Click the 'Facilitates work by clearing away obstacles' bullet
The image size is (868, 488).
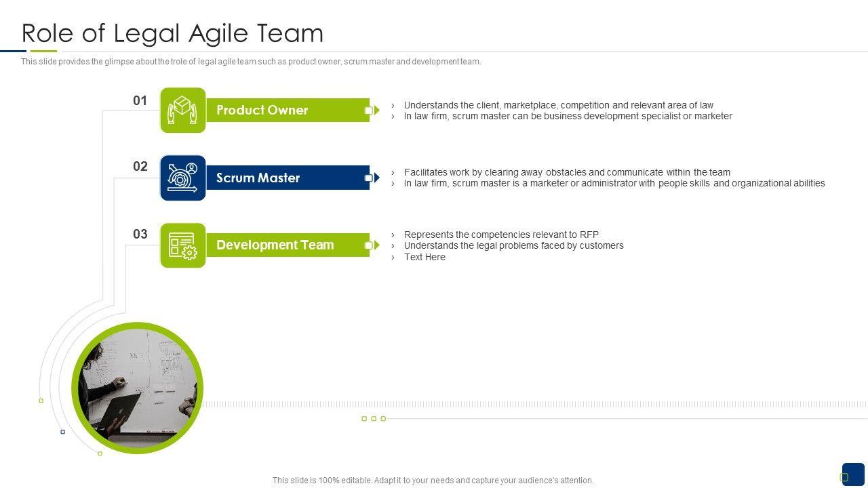(x=566, y=172)
